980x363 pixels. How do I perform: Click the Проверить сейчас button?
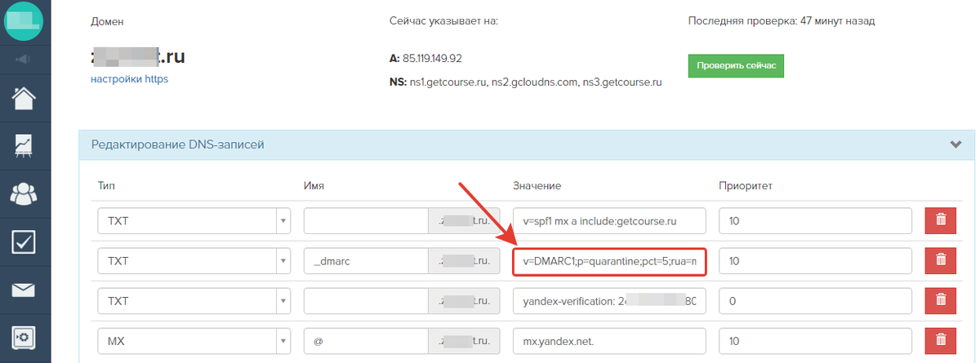[x=736, y=65]
